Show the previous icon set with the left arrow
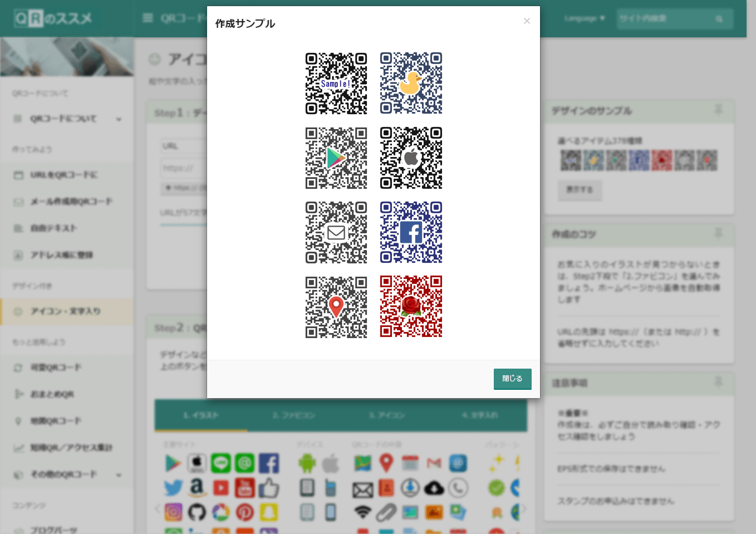 pyautogui.click(x=158, y=508)
